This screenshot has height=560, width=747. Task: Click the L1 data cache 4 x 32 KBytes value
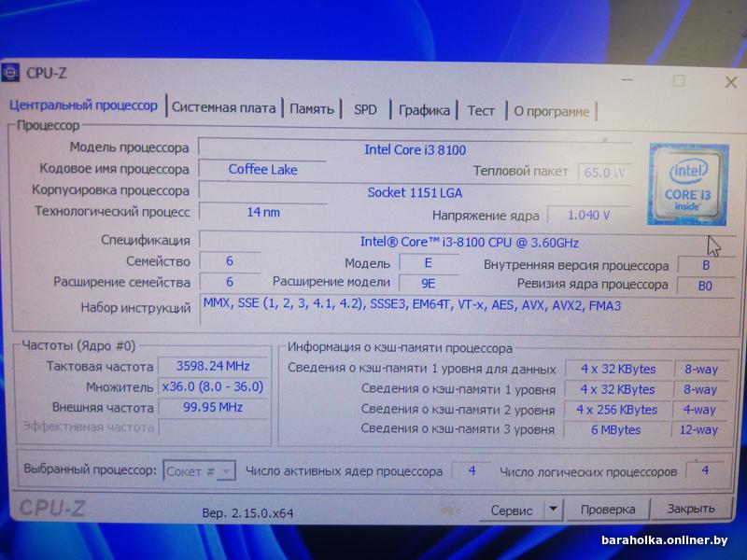click(618, 369)
